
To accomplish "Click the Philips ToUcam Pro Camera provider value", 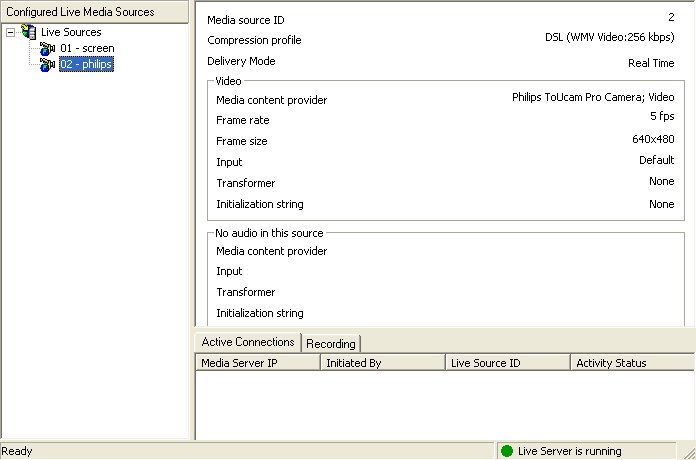I will [x=593, y=98].
